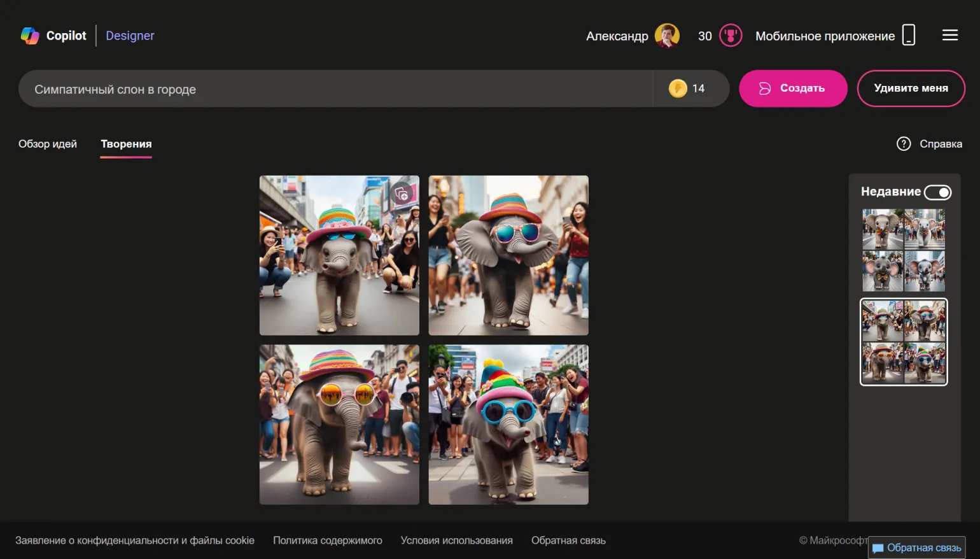Viewport: 980px width, 559px height.
Task: Click the boost coin icon
Action: (678, 88)
